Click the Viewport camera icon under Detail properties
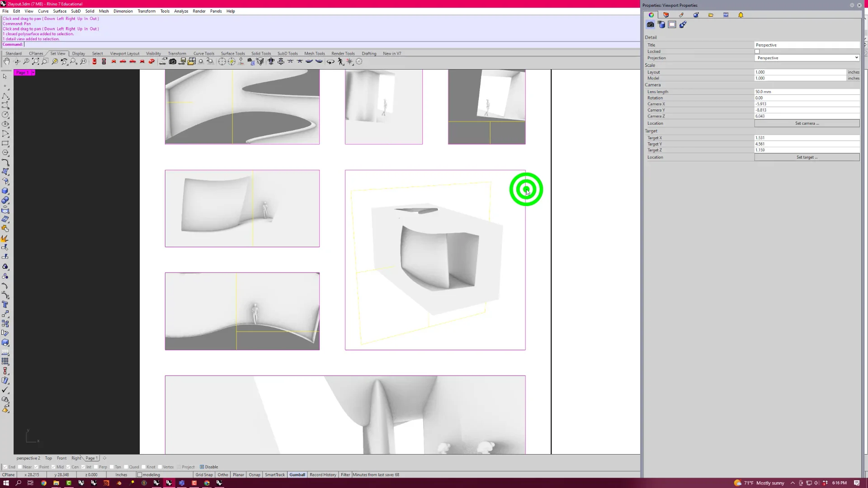 point(650,25)
